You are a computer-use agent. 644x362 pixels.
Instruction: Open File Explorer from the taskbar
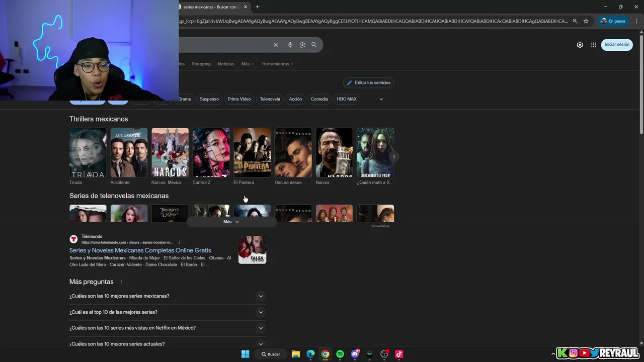pos(296,354)
